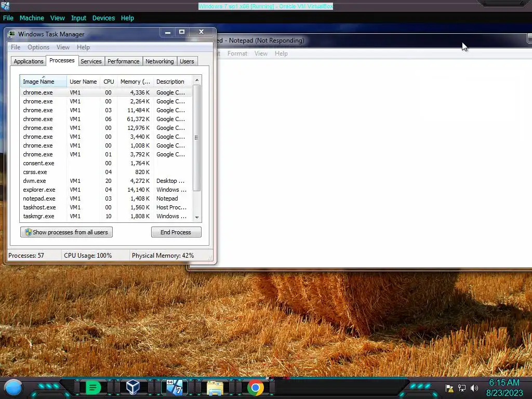The width and height of the screenshot is (532, 399).
Task: Click the CPU Usage status bar entry
Action: (x=88, y=256)
